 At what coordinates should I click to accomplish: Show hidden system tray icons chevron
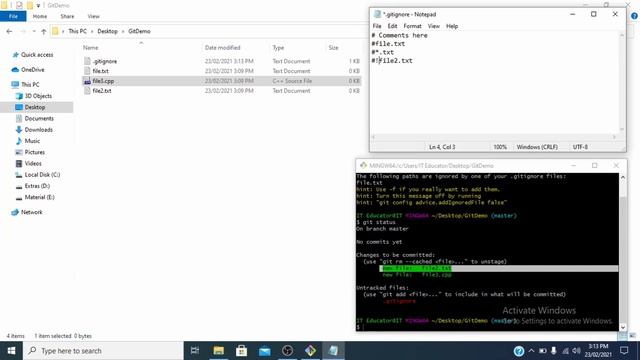coord(531,351)
